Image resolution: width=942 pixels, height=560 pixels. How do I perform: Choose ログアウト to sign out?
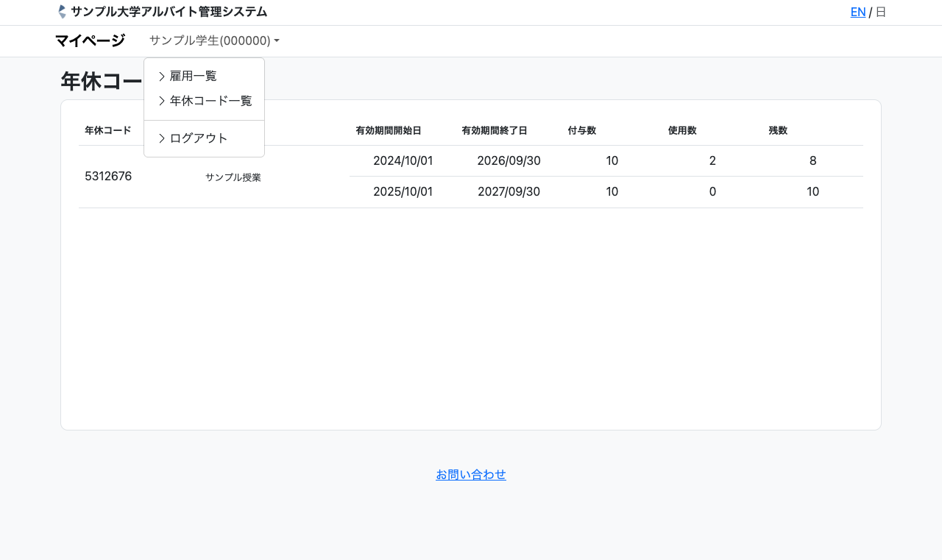coord(199,138)
